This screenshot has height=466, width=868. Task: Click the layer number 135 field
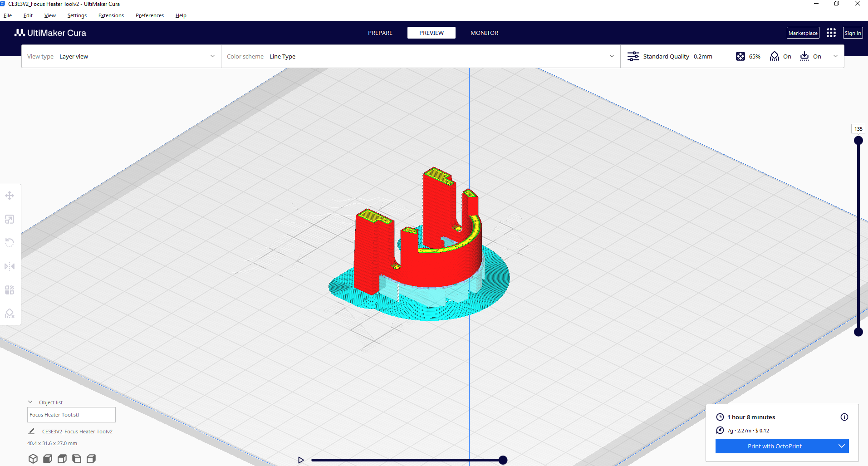pyautogui.click(x=858, y=129)
